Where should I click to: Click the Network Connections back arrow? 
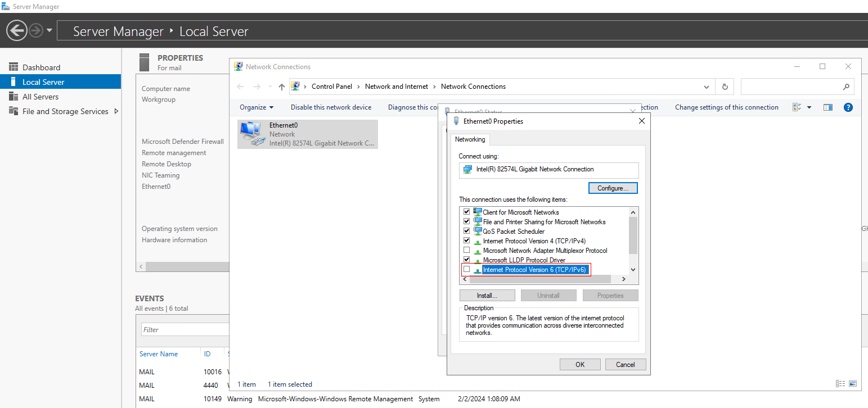[x=240, y=87]
